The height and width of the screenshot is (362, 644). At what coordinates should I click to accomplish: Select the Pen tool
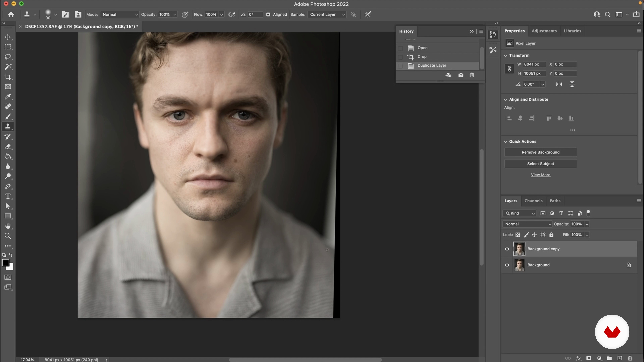tap(8, 186)
